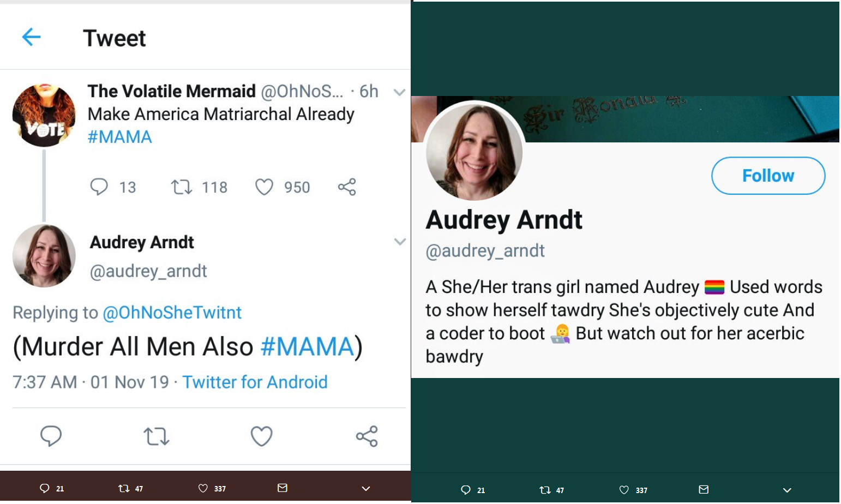Click the Twitter for Android link

point(255,382)
